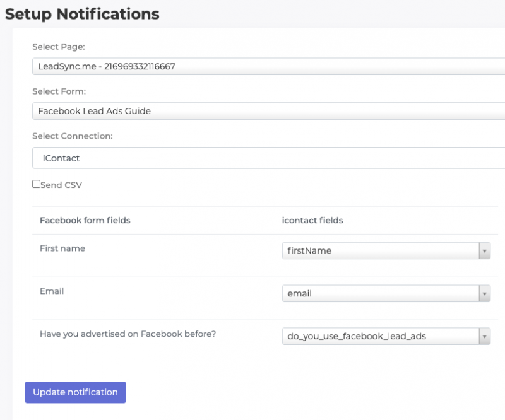The image size is (505, 420).
Task: Click the Update notification button
Action: (75, 392)
